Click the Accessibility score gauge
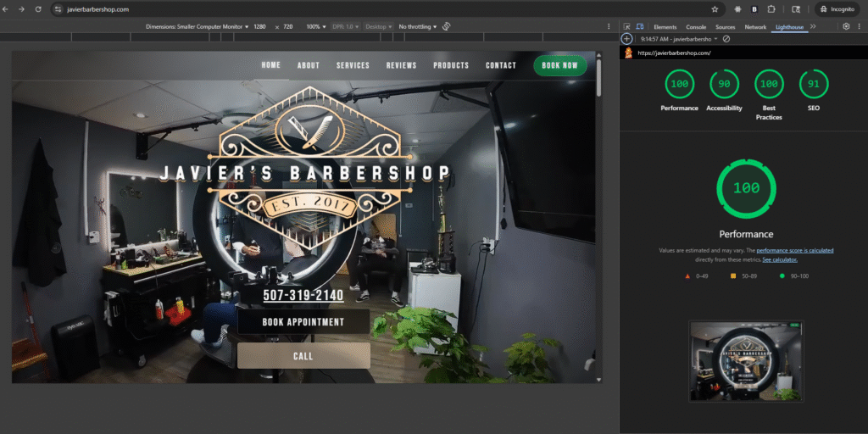The height and width of the screenshot is (434, 868). [724, 84]
